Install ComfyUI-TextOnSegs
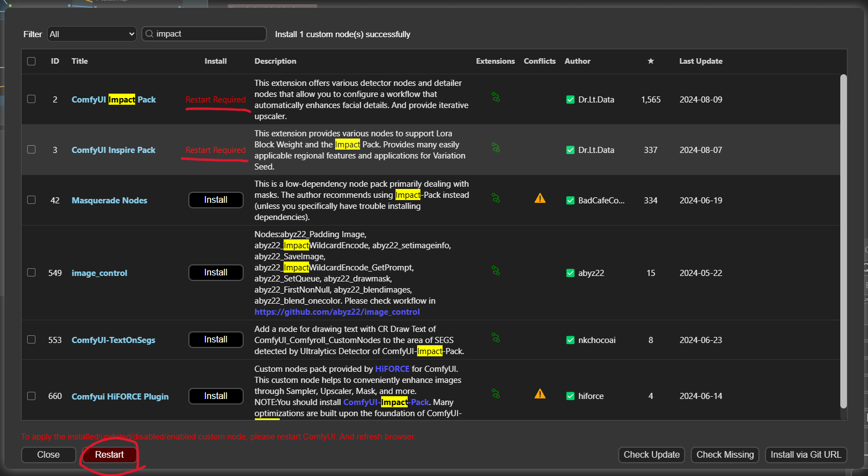This screenshot has width=868, height=476. tap(215, 340)
